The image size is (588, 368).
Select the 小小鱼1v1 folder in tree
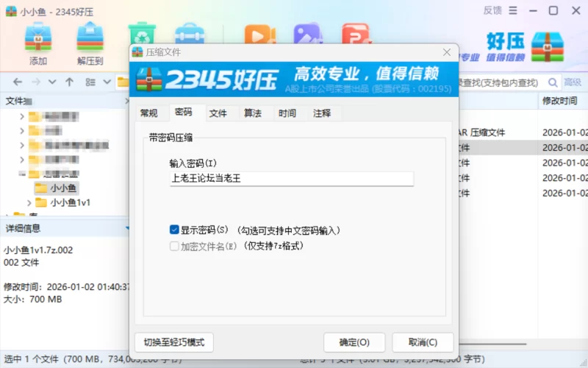pos(63,203)
